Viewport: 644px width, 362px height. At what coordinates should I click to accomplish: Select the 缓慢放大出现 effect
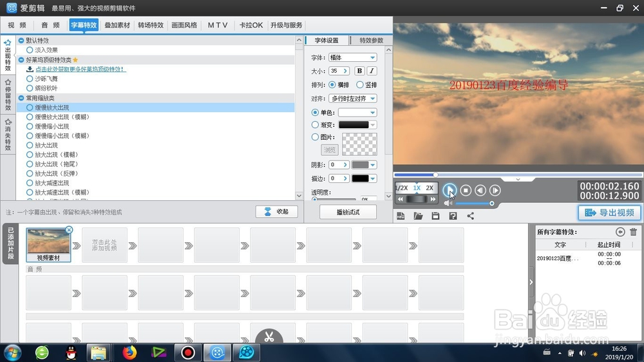tap(156, 107)
